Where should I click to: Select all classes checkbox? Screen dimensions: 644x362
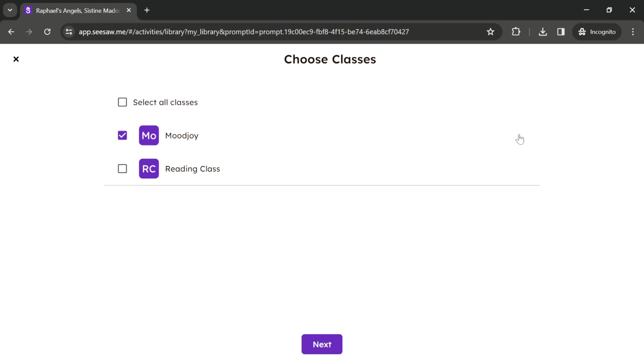coord(123,102)
